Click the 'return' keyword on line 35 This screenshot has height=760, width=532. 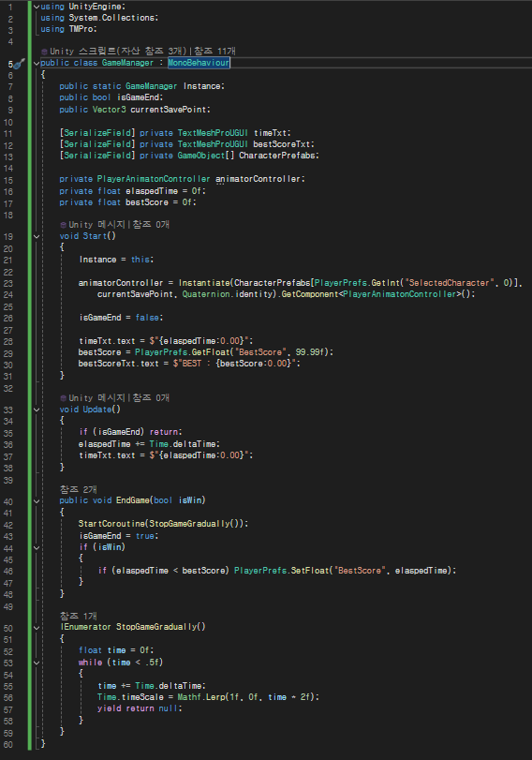pos(164,432)
